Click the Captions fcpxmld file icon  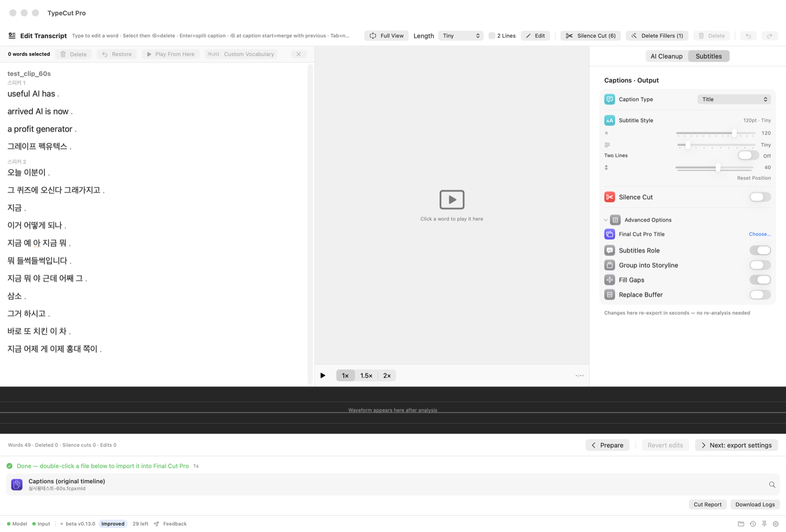point(17,485)
